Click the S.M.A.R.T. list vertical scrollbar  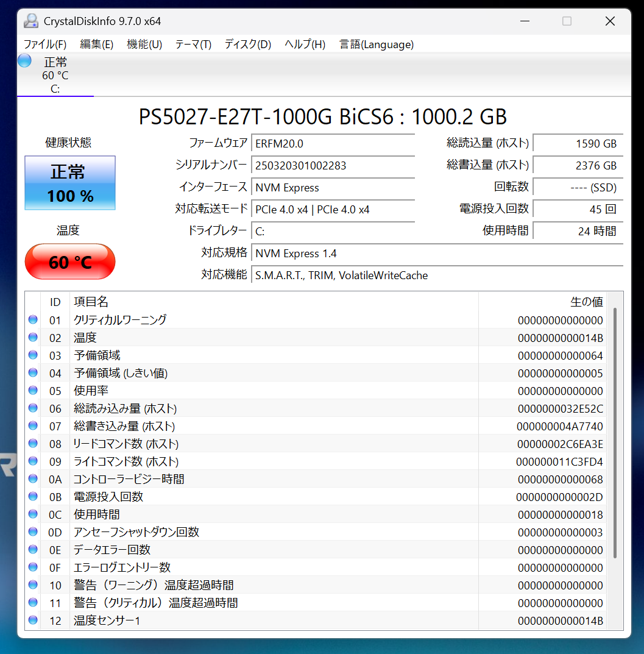[615, 433]
